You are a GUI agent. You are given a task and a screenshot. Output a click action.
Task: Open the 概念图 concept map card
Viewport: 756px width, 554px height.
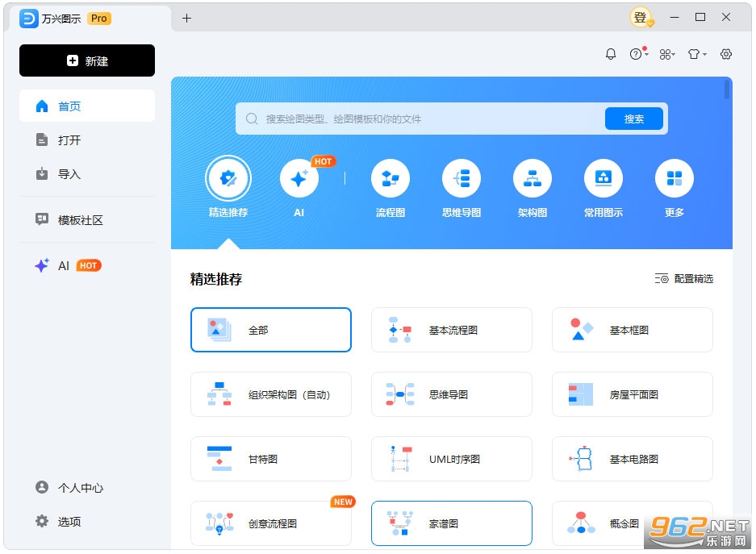click(632, 523)
